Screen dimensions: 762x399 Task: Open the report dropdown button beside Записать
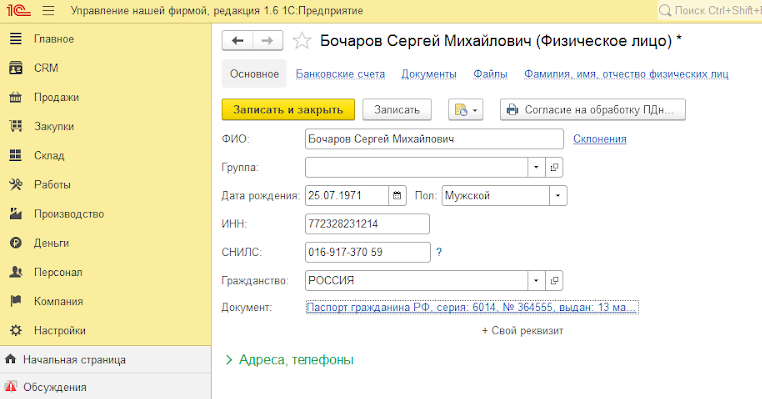point(466,110)
